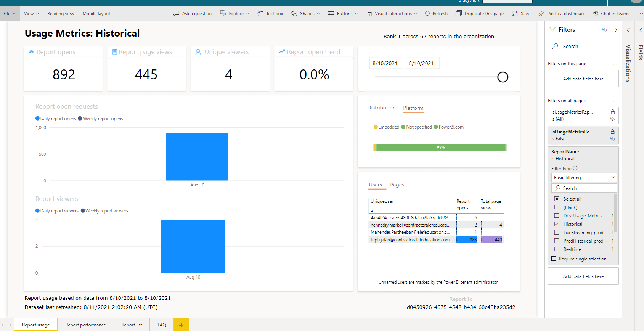Open the Filters on all pages options ellipsis

[615, 101]
